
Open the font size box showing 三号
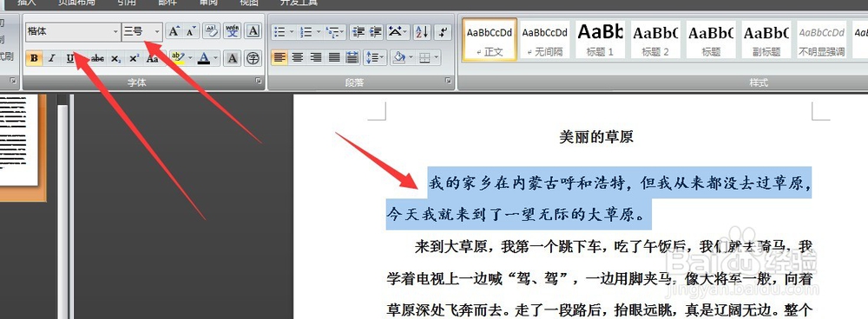(x=141, y=31)
